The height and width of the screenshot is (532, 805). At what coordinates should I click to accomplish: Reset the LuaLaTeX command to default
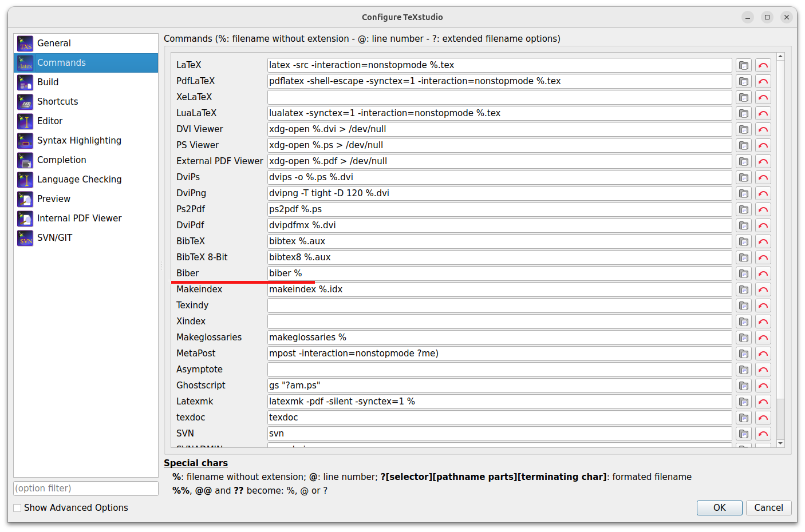point(763,113)
